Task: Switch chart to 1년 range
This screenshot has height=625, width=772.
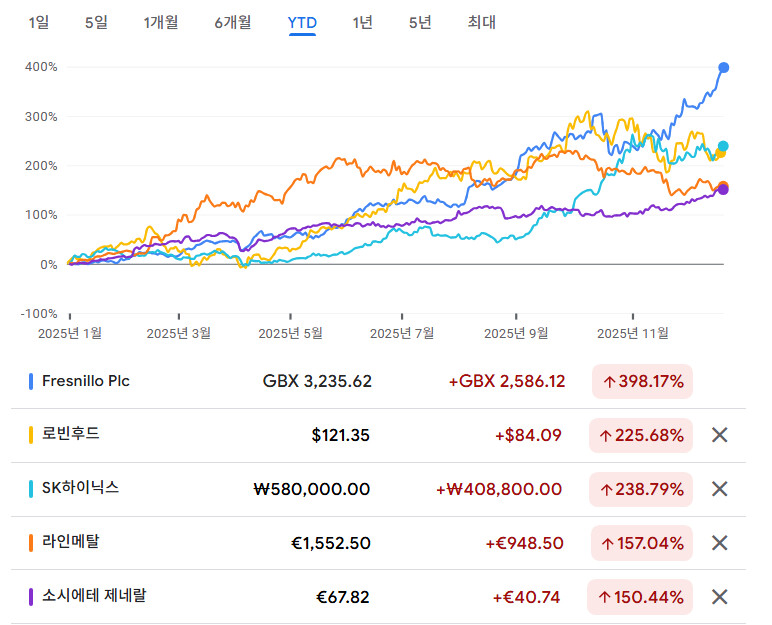Action: coord(362,22)
